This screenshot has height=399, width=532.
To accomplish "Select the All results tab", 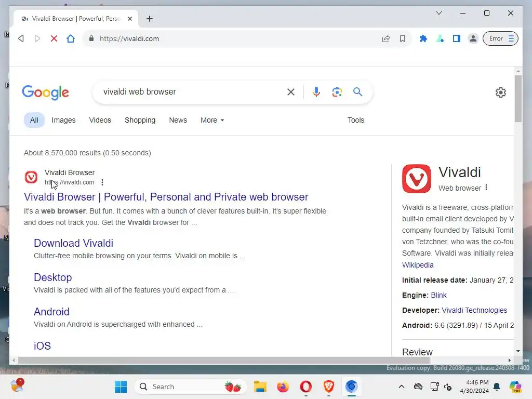I will click(x=34, y=120).
